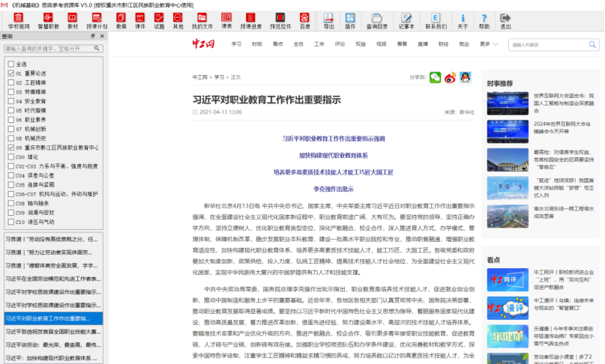Select result 习近平谈劳动：最光荣、最崇高
605x364 pixels.
coord(53,345)
